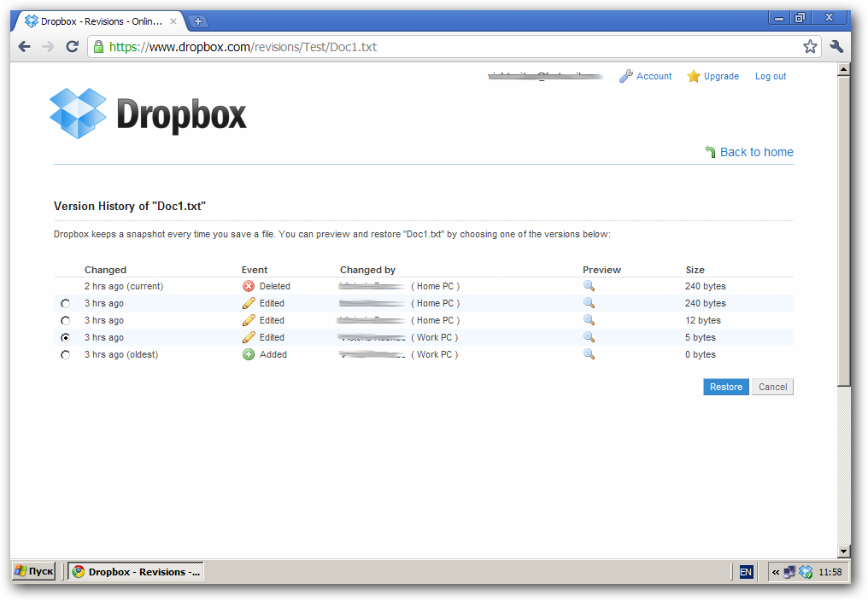This screenshot has width=868, height=601.
Task: Select the 3 hrs ago 240 bytes version
Action: (65, 303)
